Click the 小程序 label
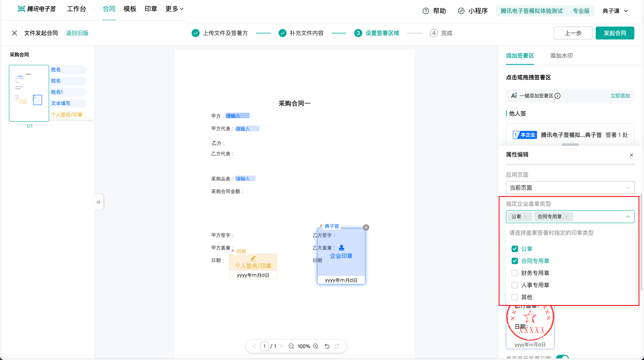The image size is (644, 360). point(478,11)
